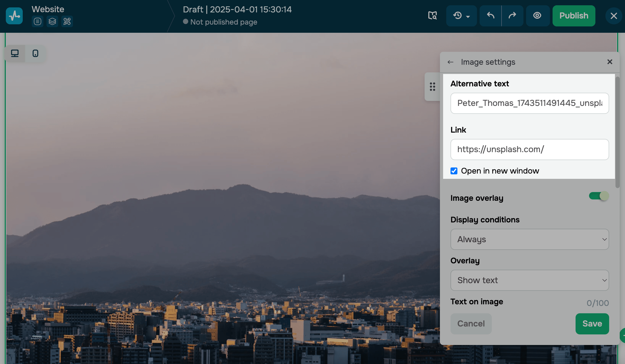This screenshot has width=625, height=364.
Task: Redo the last change
Action: 512,16
